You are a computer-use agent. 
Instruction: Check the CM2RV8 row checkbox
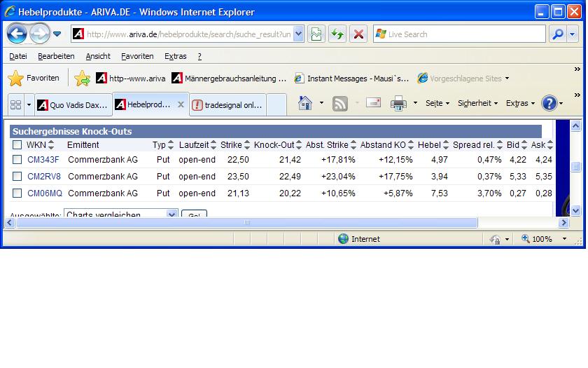point(17,176)
